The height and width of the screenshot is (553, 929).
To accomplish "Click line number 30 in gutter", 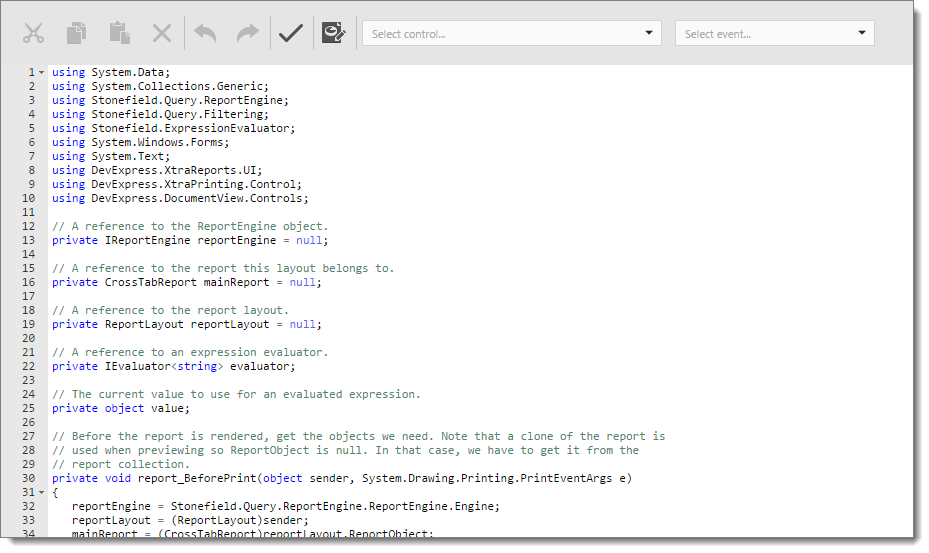I will (x=32, y=478).
